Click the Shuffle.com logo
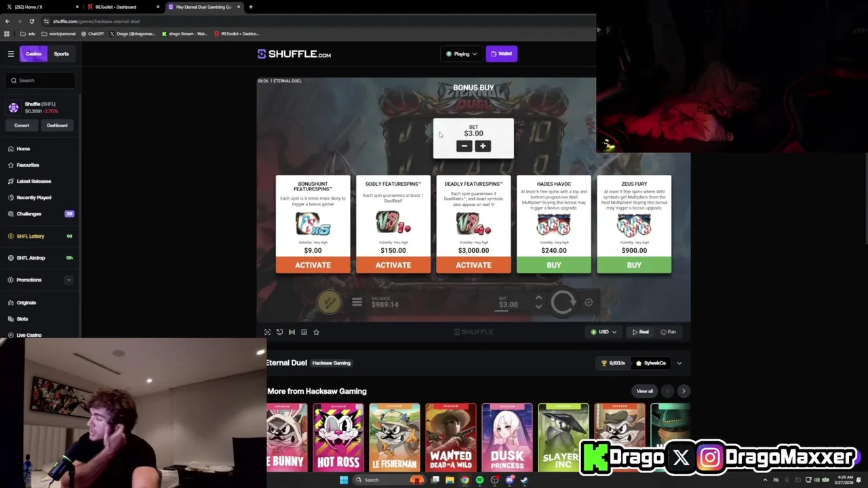This screenshot has height=488, width=868. tap(294, 54)
